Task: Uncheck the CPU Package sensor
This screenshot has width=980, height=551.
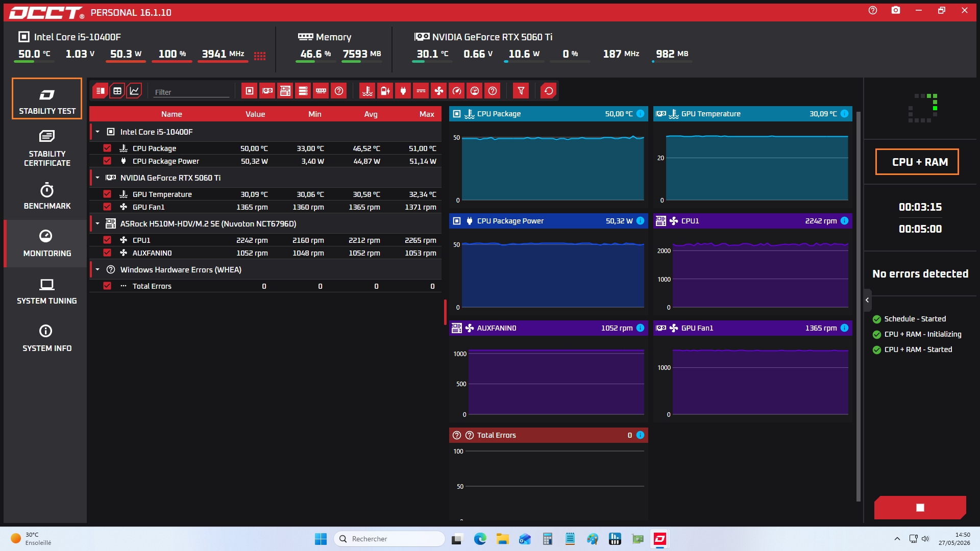Action: pos(107,148)
